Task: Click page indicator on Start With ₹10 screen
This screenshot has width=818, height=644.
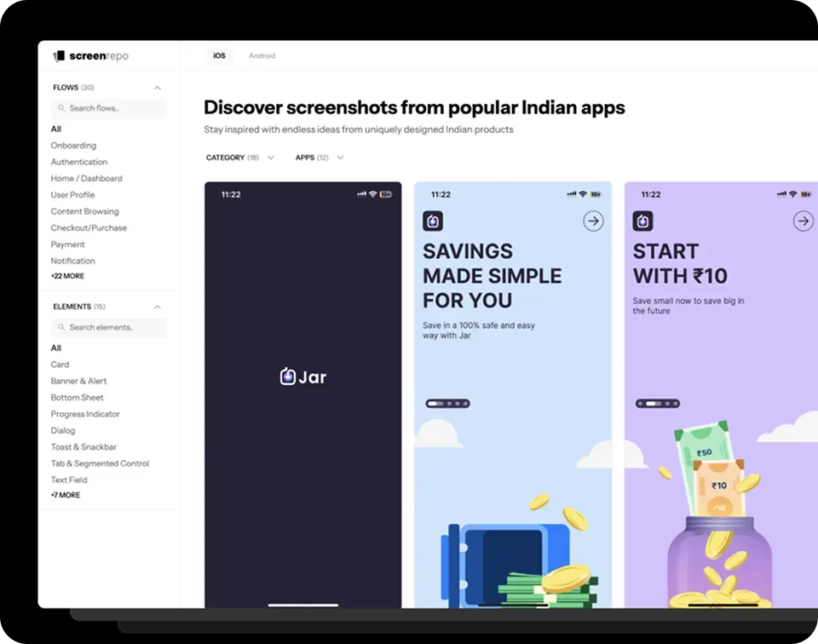Action: point(657,404)
